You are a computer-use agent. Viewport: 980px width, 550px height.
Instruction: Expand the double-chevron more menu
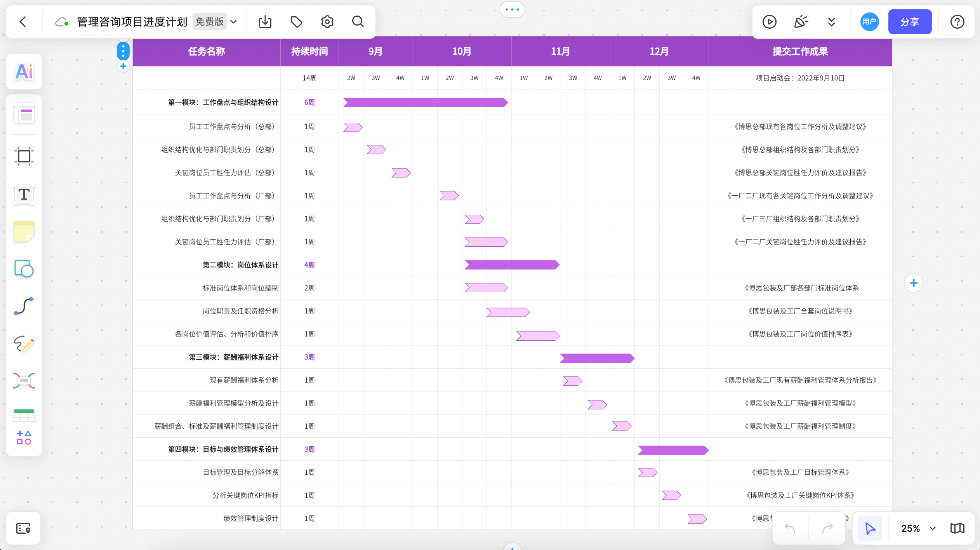pyautogui.click(x=831, y=22)
